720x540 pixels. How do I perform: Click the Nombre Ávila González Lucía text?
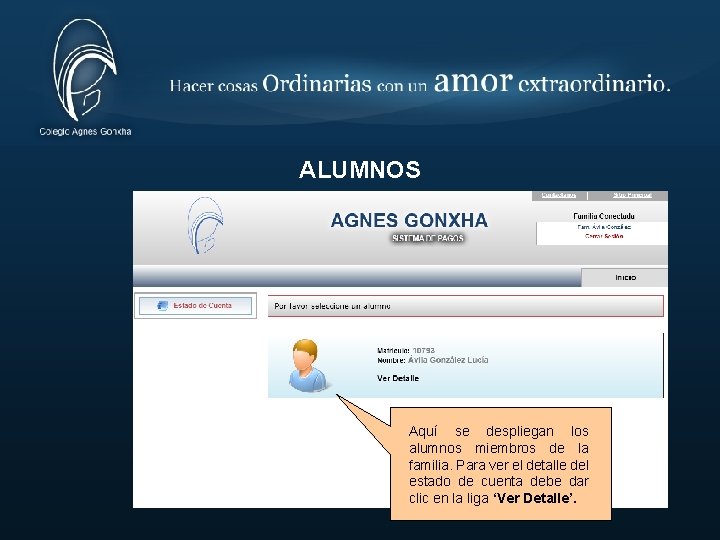click(433, 360)
